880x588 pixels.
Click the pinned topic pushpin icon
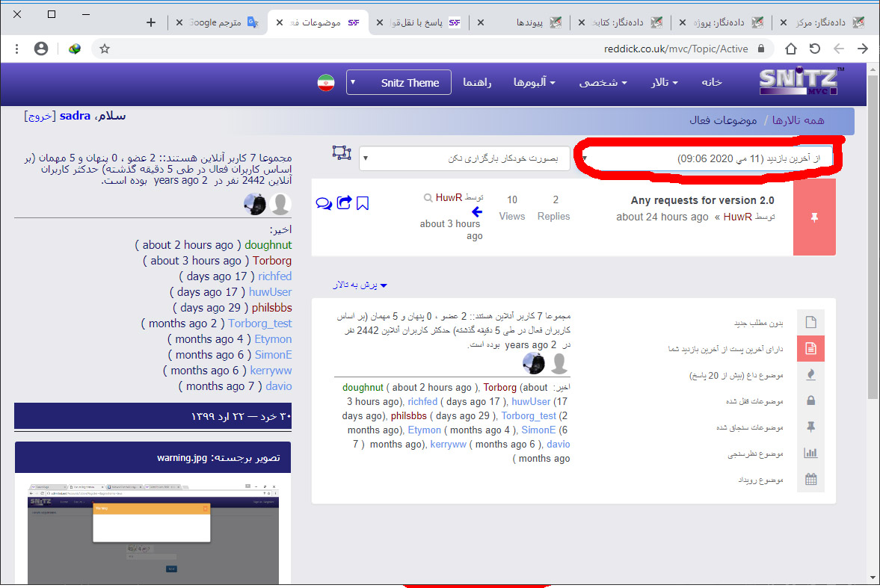(814, 217)
